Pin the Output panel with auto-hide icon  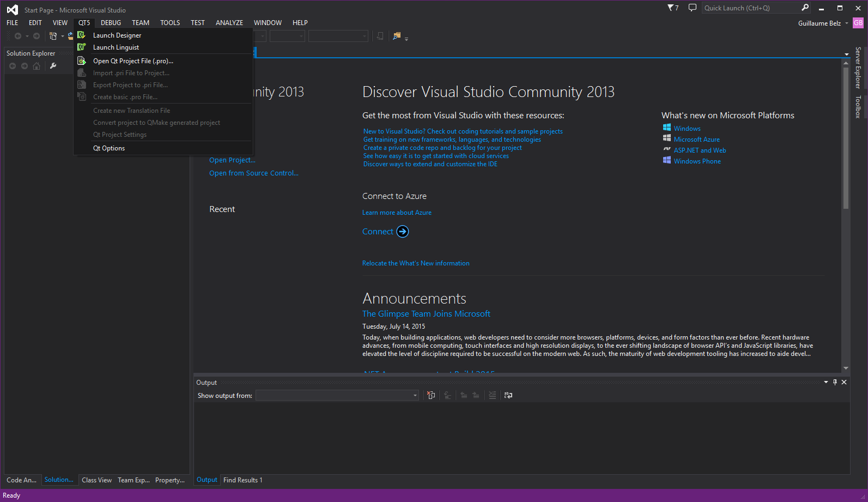(x=835, y=382)
